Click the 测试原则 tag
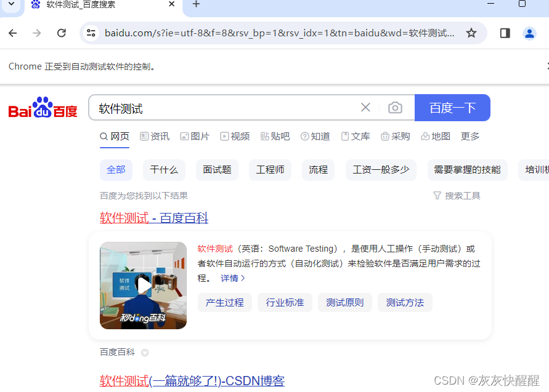 coord(345,303)
